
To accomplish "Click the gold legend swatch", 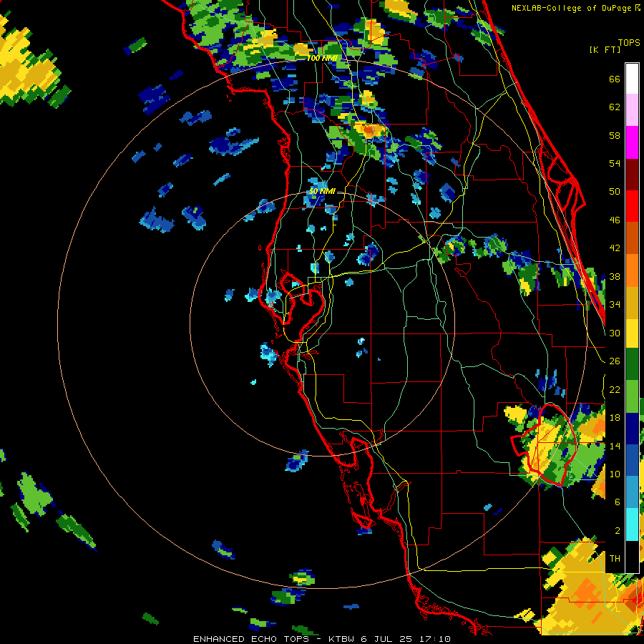I will coord(632,302).
